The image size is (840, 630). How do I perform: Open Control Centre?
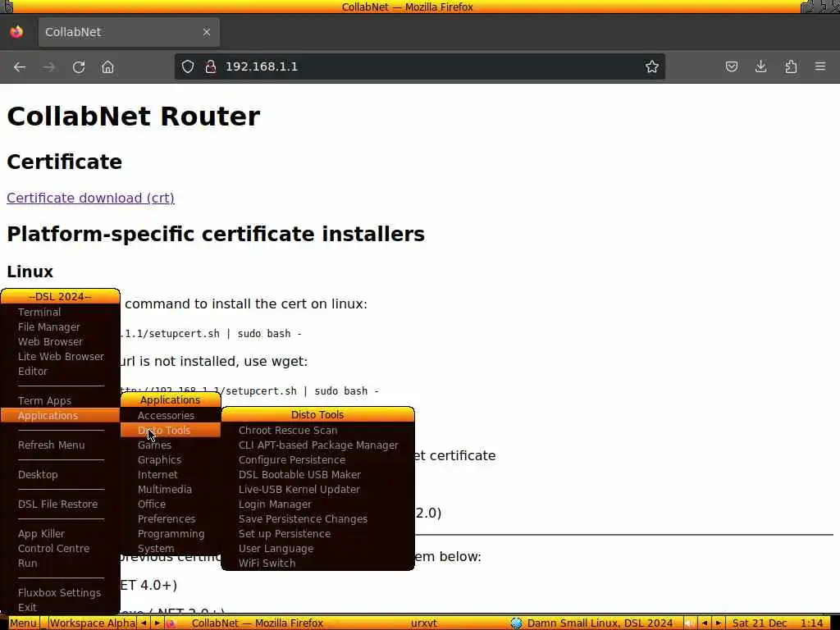(60, 548)
